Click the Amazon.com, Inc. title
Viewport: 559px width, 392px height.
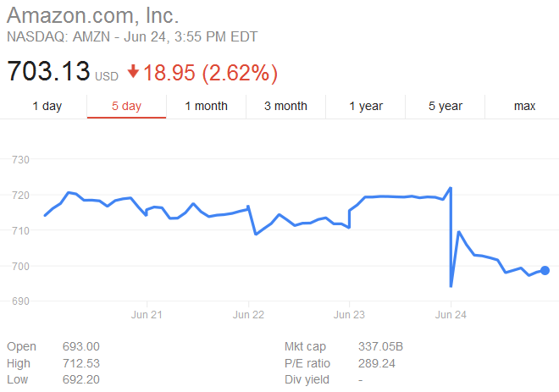point(93,15)
